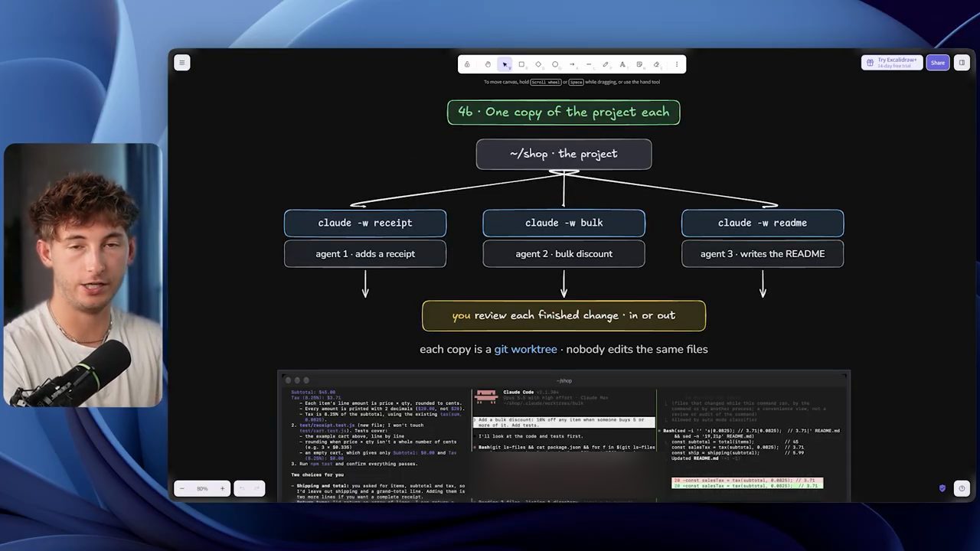Select the yellow 'you review each finished change' box
The height and width of the screenshot is (551, 980).
click(x=564, y=315)
